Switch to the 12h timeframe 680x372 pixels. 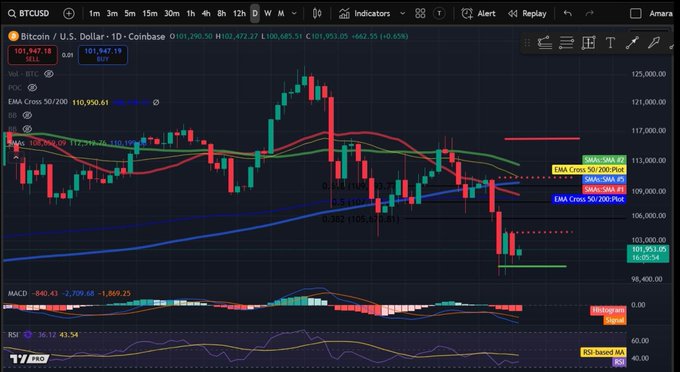tap(239, 13)
